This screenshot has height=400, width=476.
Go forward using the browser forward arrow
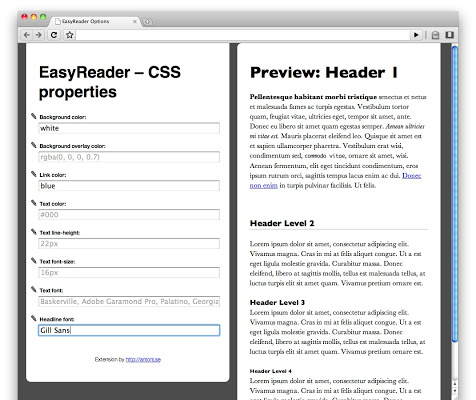click(38, 35)
